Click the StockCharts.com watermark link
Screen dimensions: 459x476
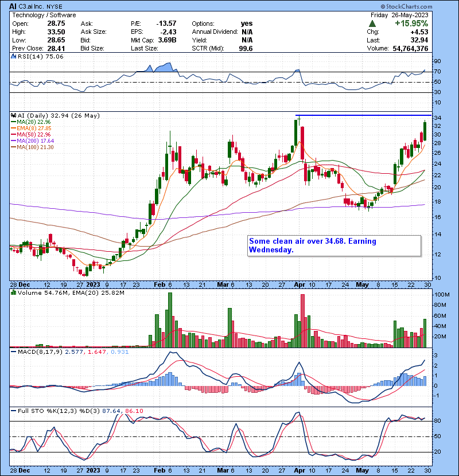click(x=406, y=6)
